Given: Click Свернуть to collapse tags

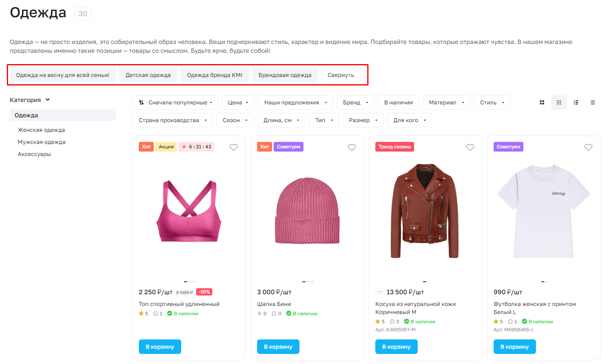Looking at the screenshot, I should 341,75.
